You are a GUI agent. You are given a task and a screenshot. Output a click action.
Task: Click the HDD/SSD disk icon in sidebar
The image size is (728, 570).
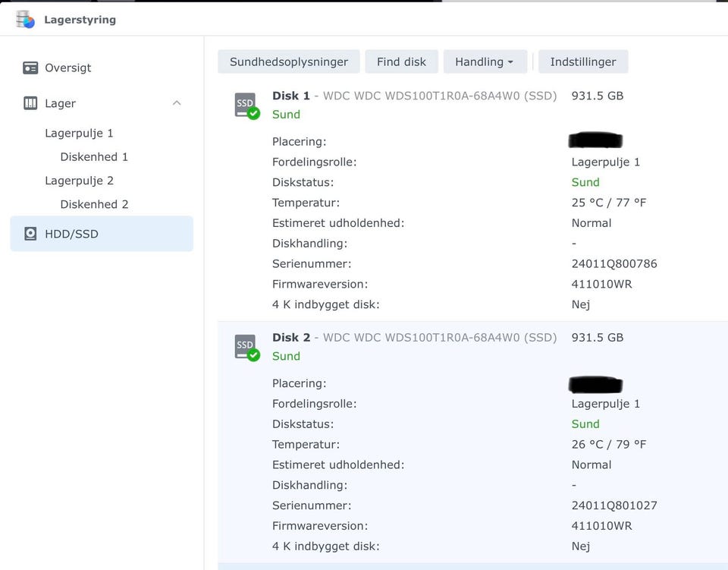(30, 234)
